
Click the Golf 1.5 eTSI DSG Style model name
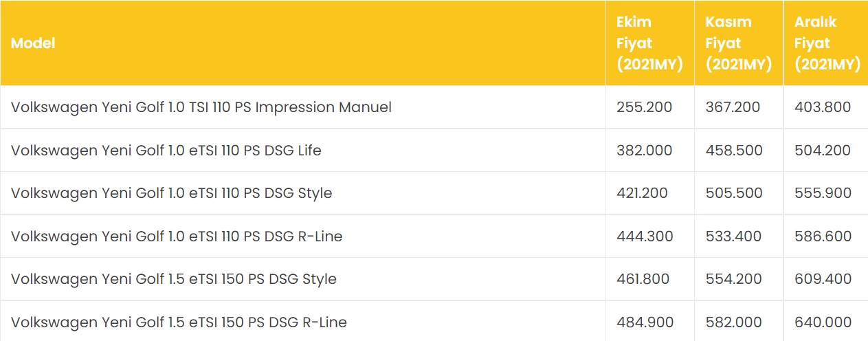click(173, 279)
